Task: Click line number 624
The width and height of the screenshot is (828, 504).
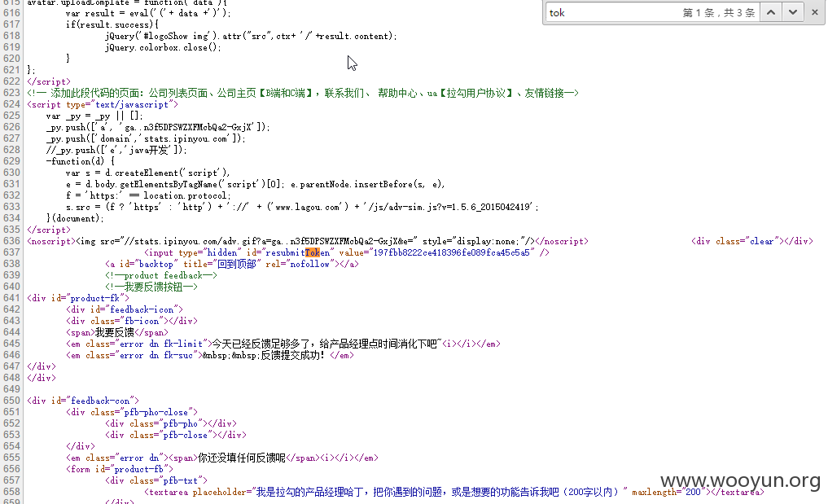Action: pos(11,104)
